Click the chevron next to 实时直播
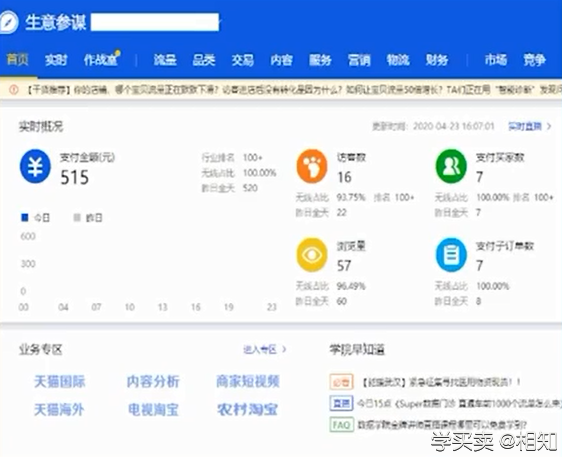562x457 pixels. [x=549, y=126]
